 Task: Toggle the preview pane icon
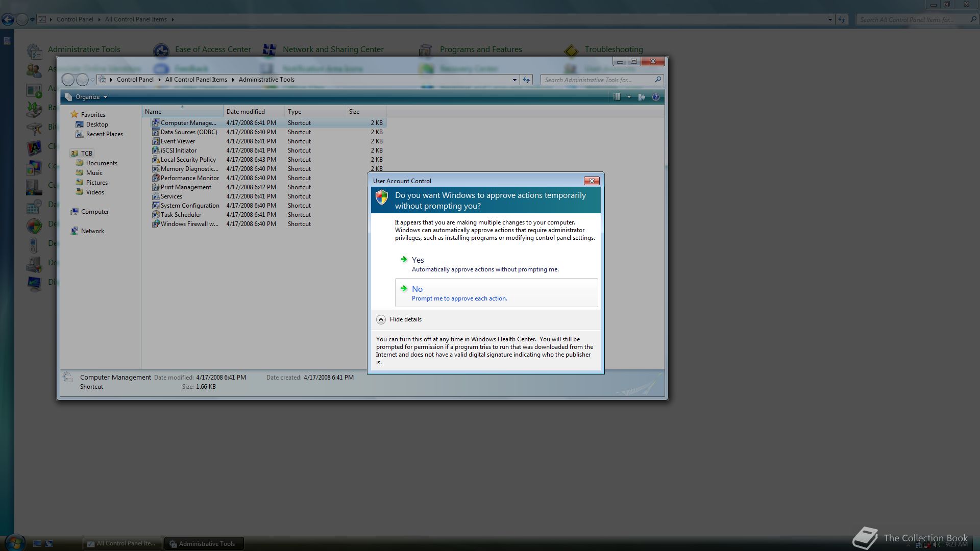(x=642, y=97)
